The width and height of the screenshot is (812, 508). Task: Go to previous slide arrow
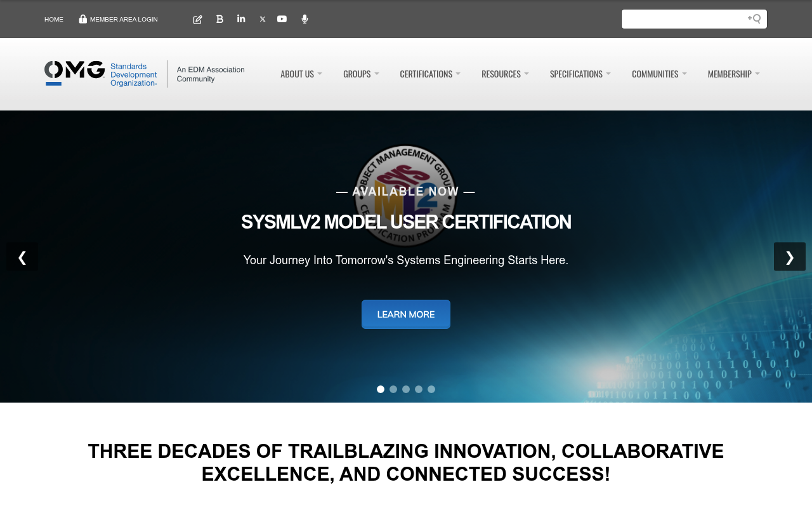point(22,257)
